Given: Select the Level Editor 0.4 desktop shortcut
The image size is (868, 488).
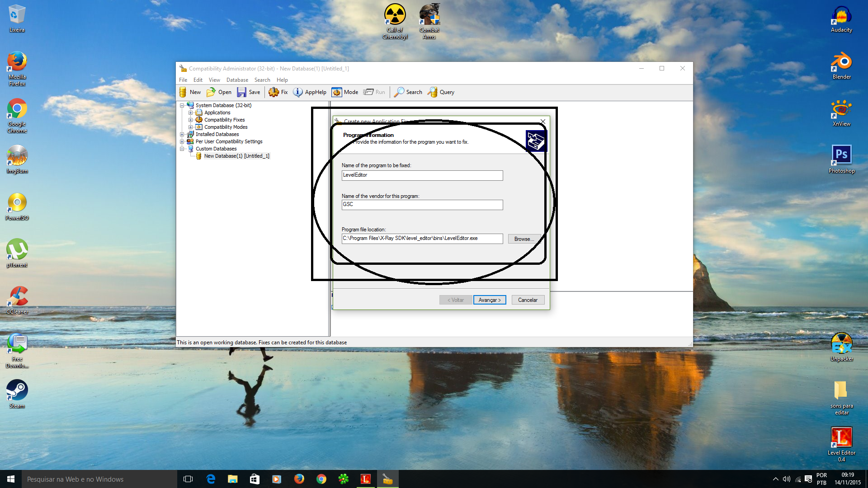Looking at the screenshot, I should [x=841, y=444].
